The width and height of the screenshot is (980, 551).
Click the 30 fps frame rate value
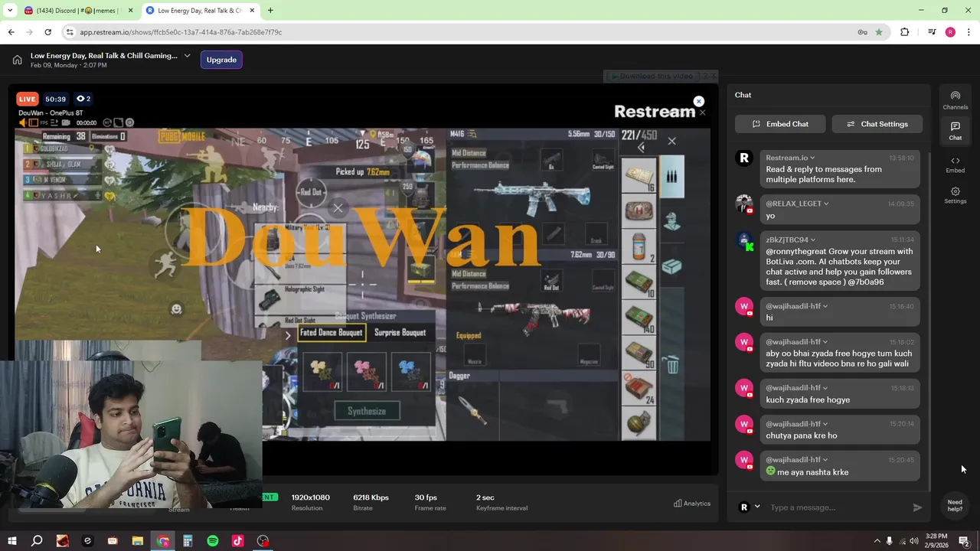(426, 497)
